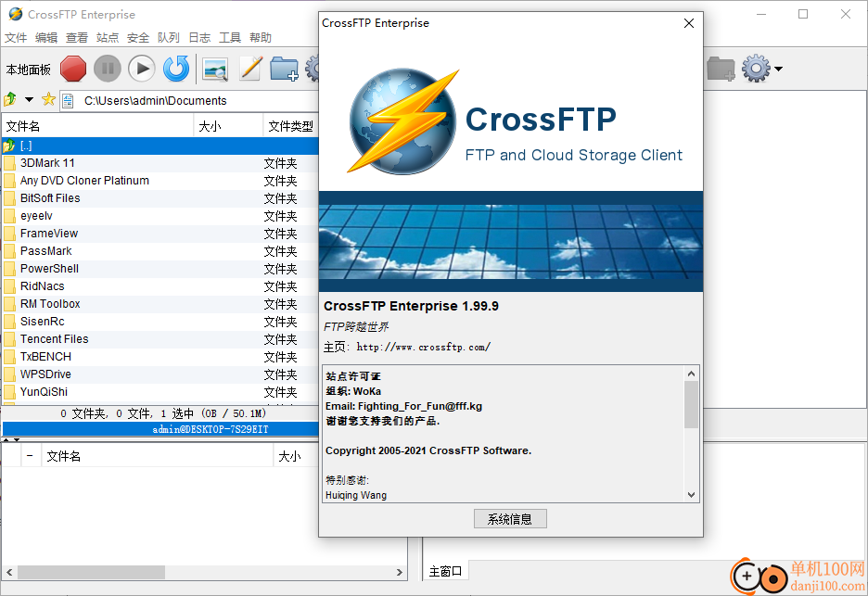Click the blue Refresh arrow icon
This screenshot has width=868, height=596.
click(176, 69)
